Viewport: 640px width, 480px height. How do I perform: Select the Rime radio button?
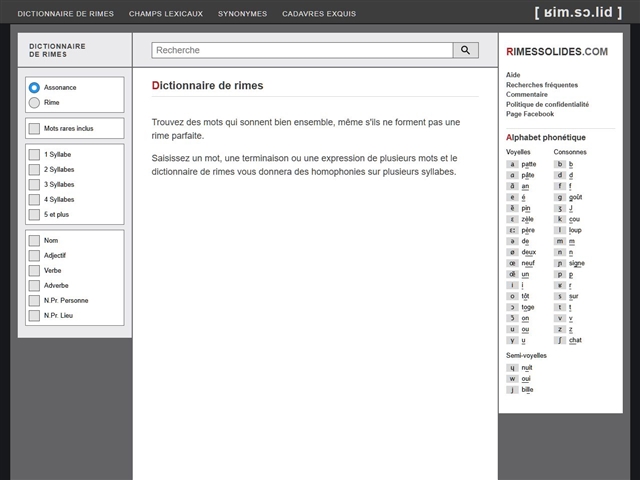pos(34,102)
